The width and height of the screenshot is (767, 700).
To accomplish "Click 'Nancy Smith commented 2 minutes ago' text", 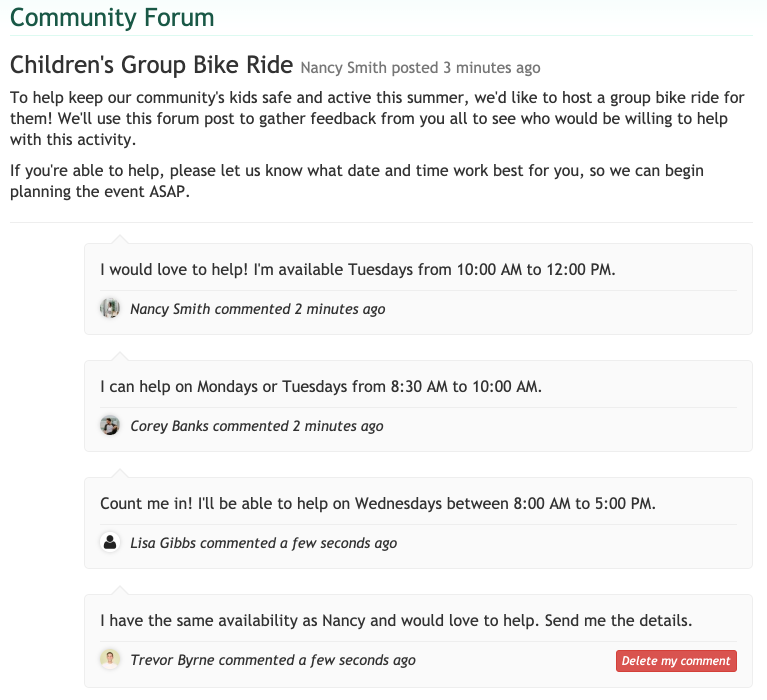I will tap(257, 309).
